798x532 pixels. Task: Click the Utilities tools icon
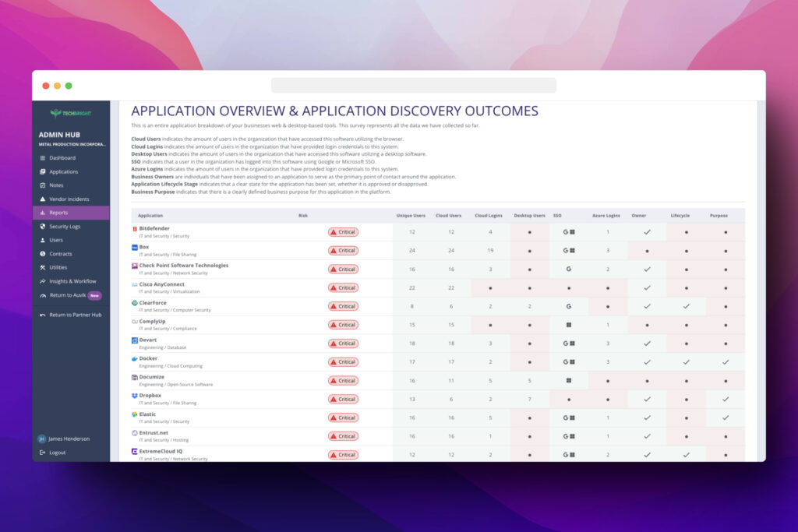43,267
